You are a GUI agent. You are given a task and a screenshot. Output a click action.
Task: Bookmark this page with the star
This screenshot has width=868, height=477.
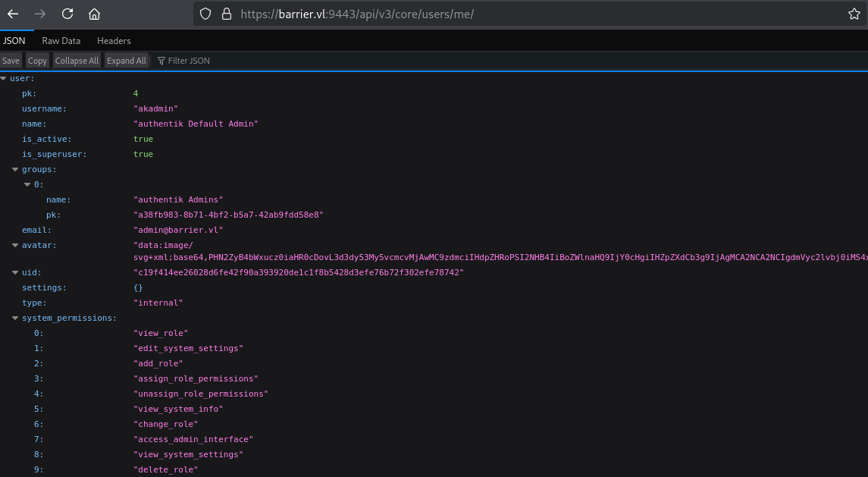coord(854,14)
